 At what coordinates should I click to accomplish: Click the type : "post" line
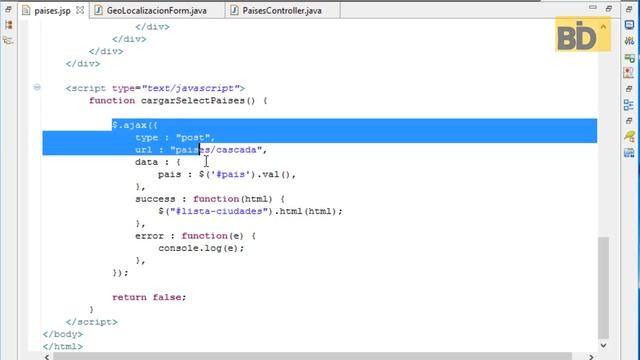click(x=175, y=138)
